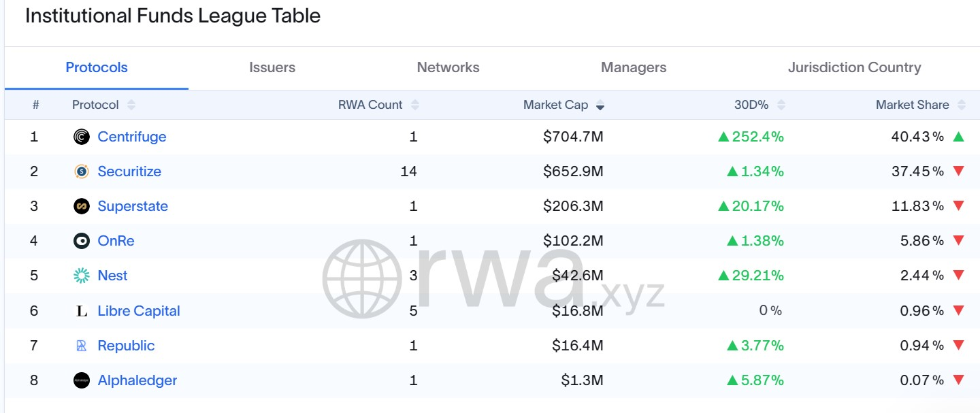Toggle Market Cap sort arrow
Image resolution: width=980 pixels, height=413 pixels.
[600, 105]
